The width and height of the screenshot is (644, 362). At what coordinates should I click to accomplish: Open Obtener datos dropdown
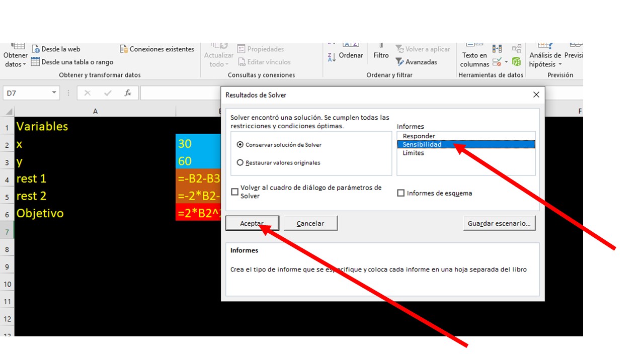15,59
